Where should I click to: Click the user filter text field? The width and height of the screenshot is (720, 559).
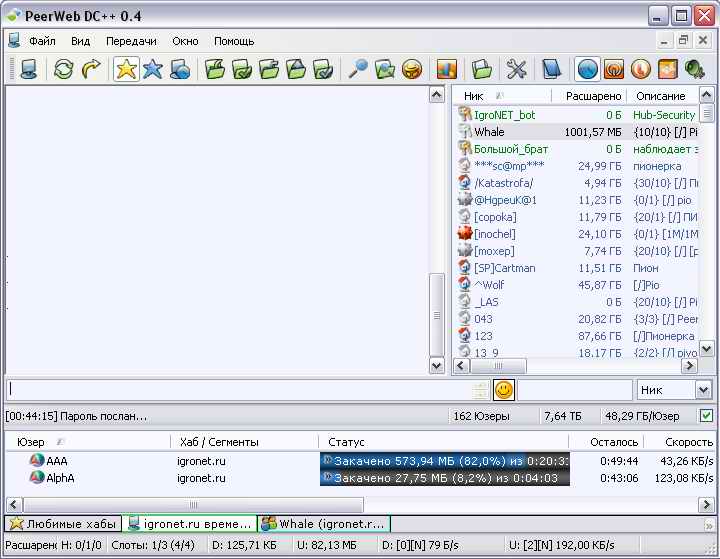(x=575, y=390)
